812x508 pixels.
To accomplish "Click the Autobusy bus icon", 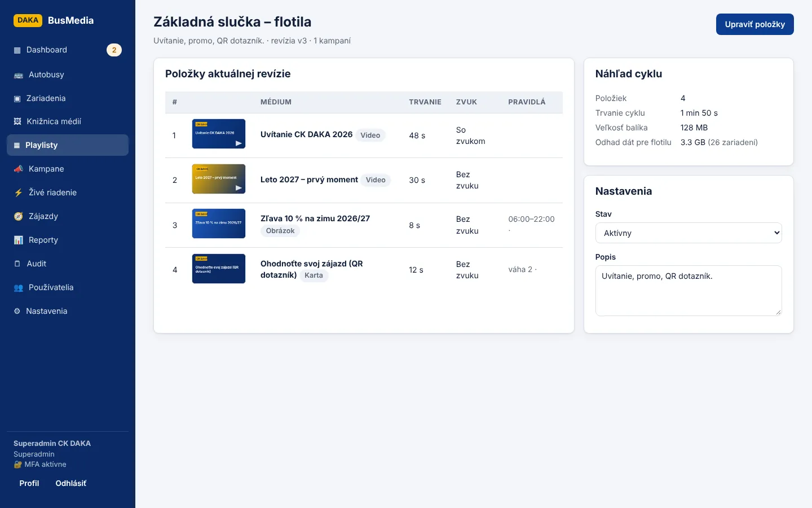I will pos(18,75).
